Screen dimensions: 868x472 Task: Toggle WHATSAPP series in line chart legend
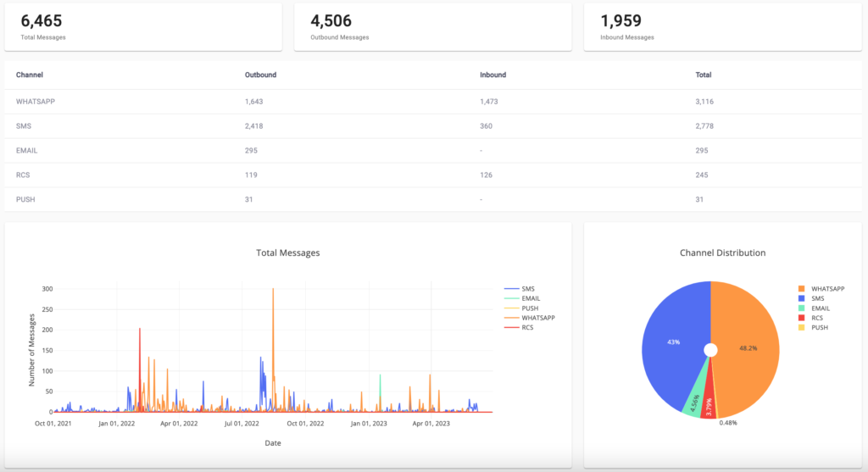coord(529,318)
